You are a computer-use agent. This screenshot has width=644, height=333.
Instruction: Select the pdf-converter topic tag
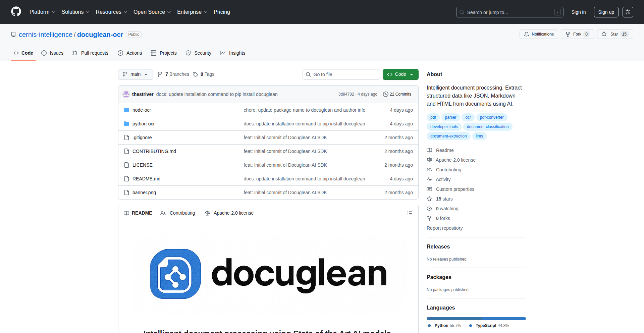pos(491,117)
